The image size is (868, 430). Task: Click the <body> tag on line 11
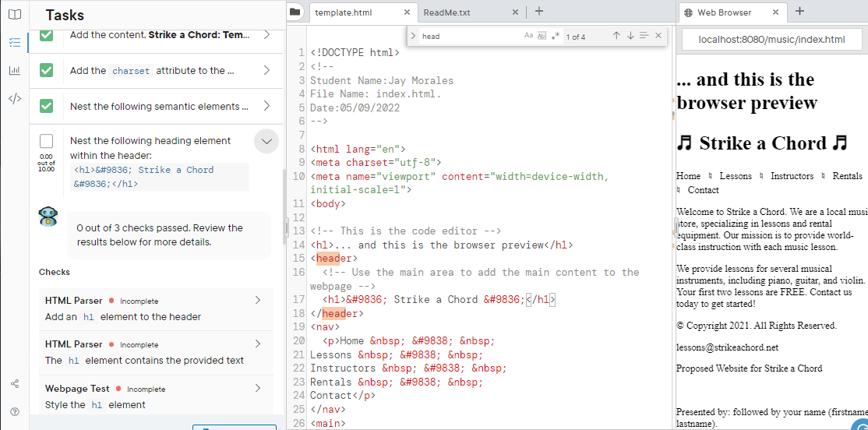pos(328,203)
